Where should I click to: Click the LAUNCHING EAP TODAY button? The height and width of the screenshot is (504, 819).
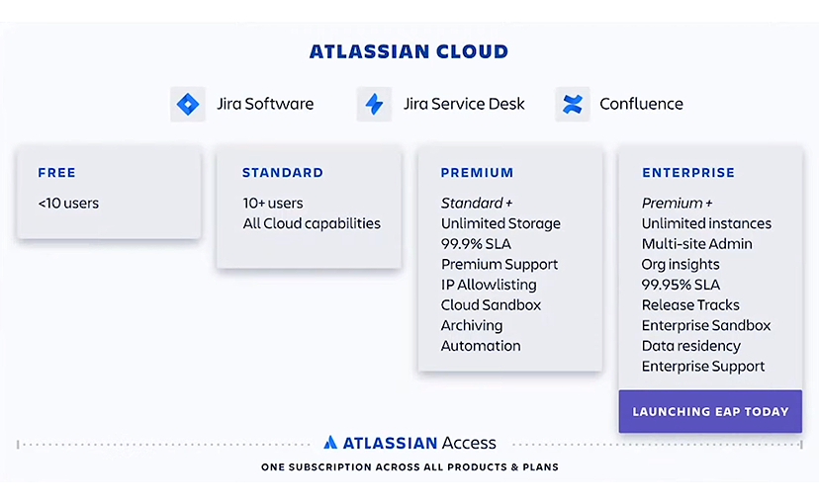click(x=710, y=411)
